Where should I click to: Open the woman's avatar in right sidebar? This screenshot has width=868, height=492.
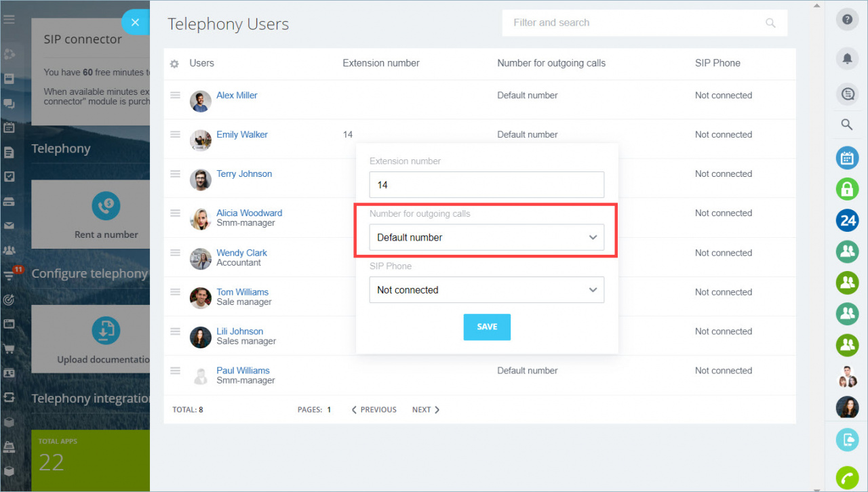847,407
